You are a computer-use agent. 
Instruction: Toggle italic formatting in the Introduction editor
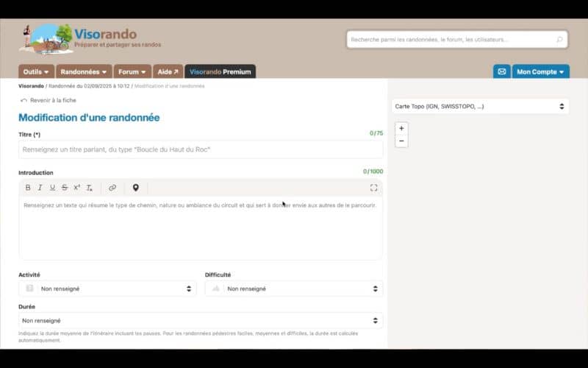coord(40,188)
